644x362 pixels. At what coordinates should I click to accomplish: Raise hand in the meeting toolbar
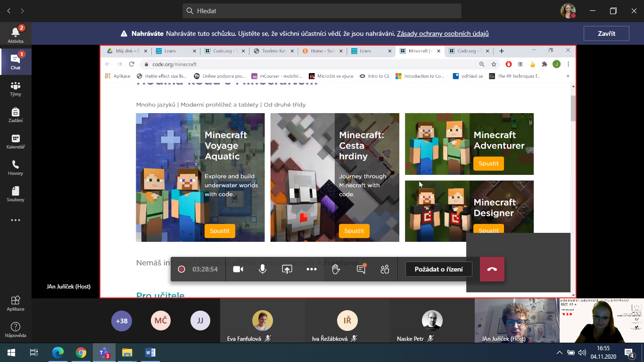[x=336, y=269]
